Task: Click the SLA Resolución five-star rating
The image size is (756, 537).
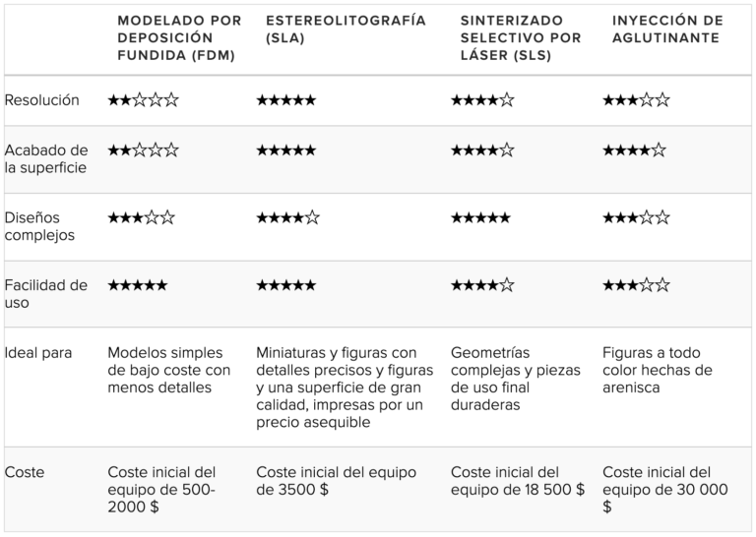Action: (286, 100)
